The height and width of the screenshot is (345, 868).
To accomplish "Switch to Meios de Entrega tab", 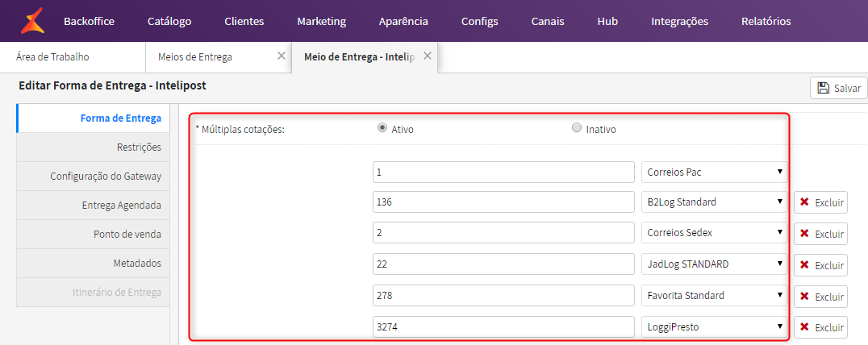I will coord(218,56).
